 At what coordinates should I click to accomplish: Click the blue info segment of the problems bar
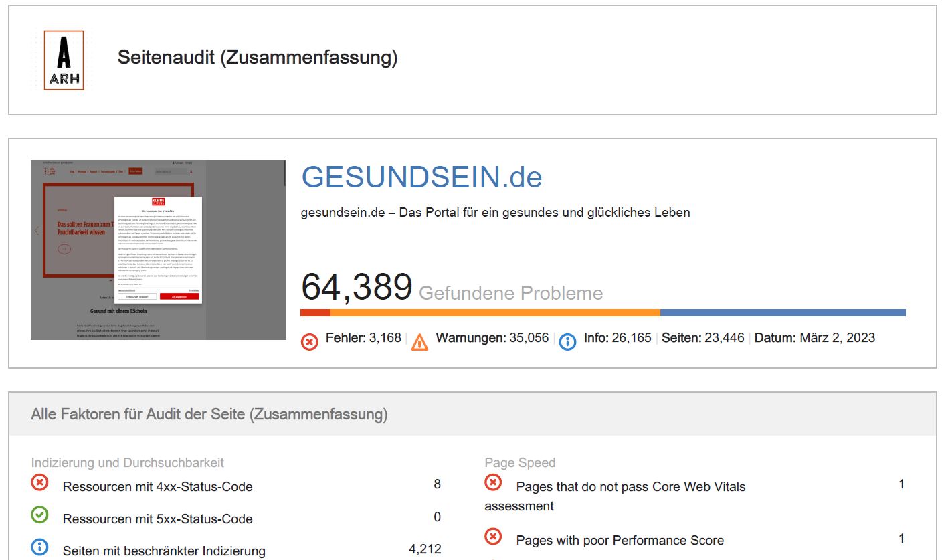click(x=783, y=312)
